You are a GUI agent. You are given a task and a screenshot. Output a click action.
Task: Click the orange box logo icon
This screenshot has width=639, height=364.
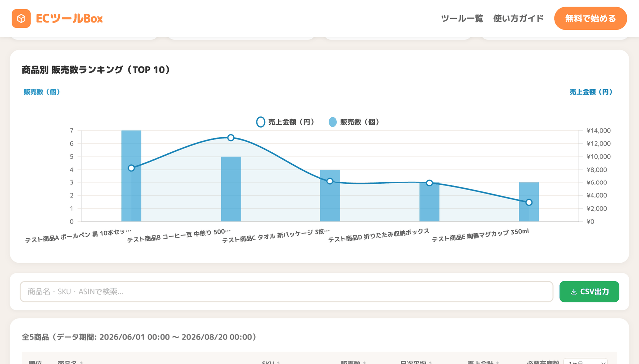pos(21,19)
